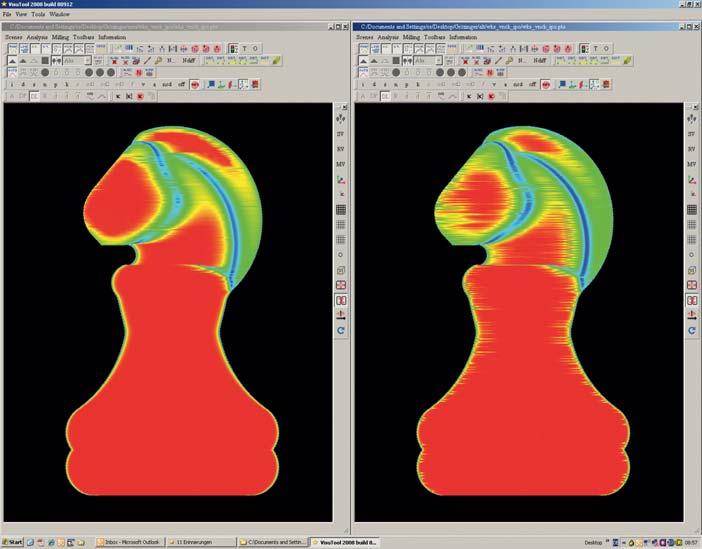The image size is (702, 549).
Task: Click the green leaf icon in left window toolbar
Action: (x=276, y=60)
